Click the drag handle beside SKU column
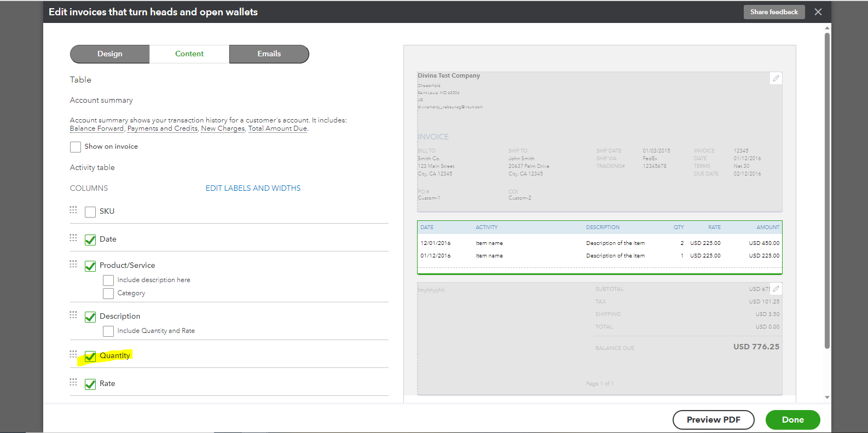 73,210
